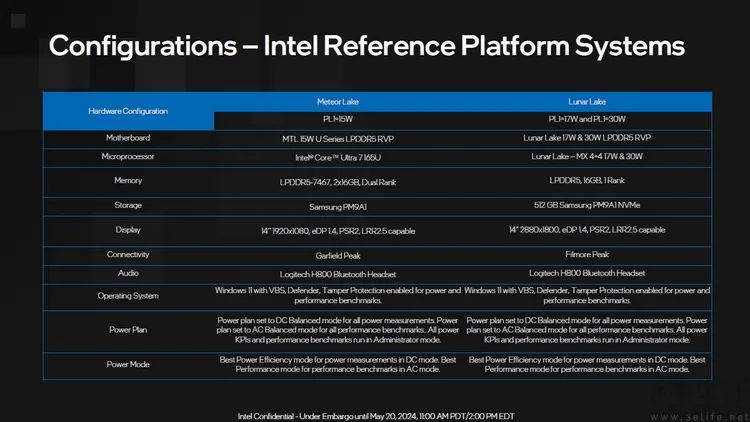Screen dimensions: 750x422
Task: Select Lunar Lake 'Best Power Efficiency mode' cell
Action: pos(587,365)
